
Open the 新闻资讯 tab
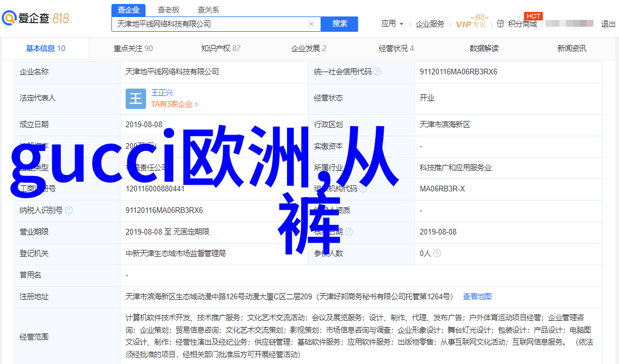tap(572, 48)
